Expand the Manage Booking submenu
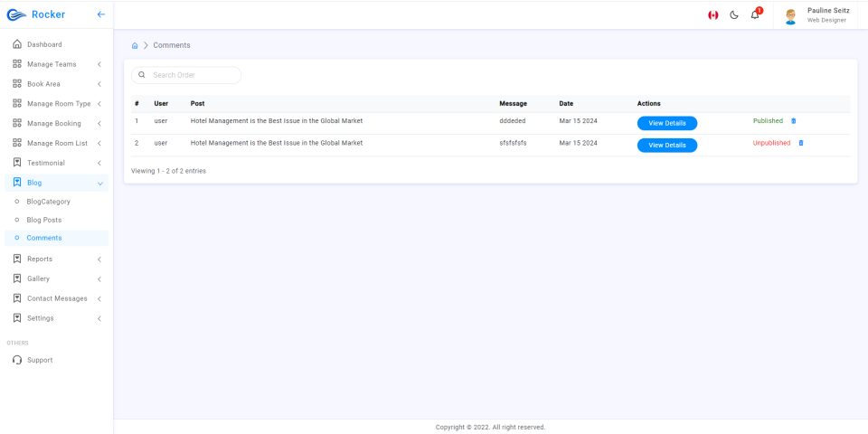Image resolution: width=868 pixels, height=434 pixels. click(x=56, y=124)
